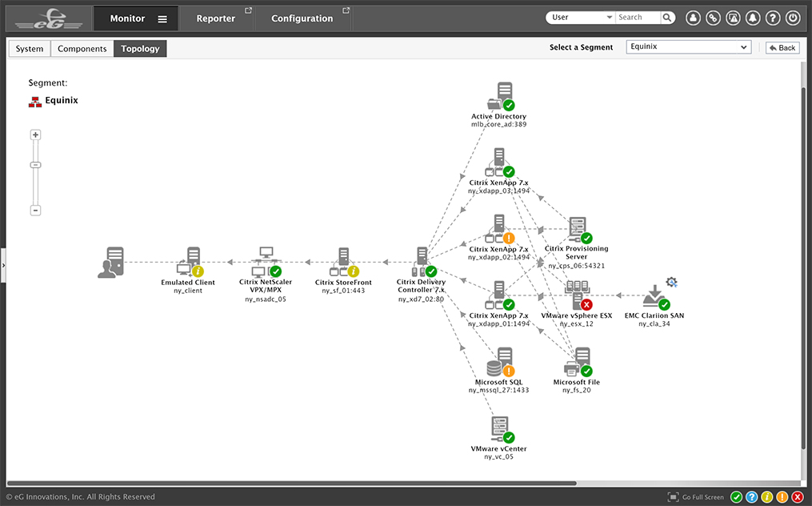
Task: Select the Citrix XenApp ny_xdapp_02 node
Action: pyautogui.click(x=500, y=229)
